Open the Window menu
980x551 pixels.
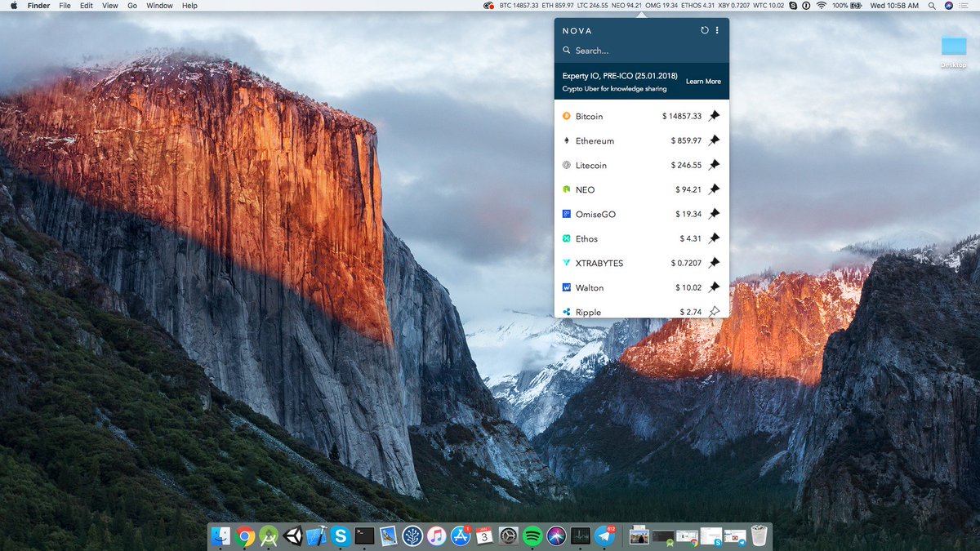tap(159, 6)
